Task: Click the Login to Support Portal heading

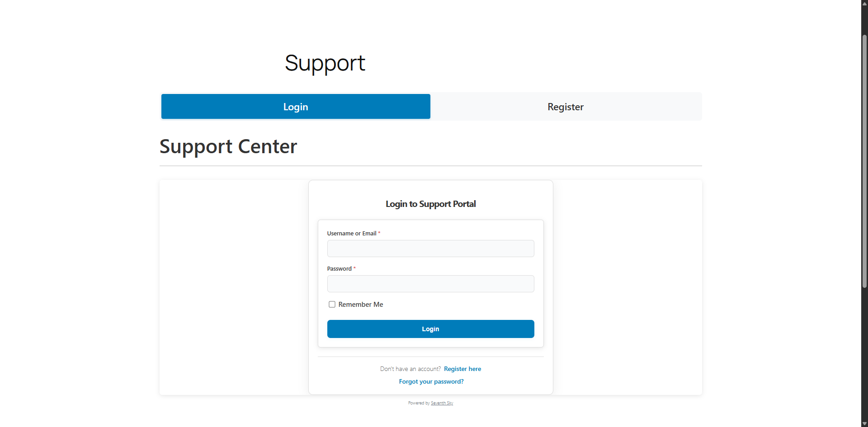Action: tap(430, 204)
